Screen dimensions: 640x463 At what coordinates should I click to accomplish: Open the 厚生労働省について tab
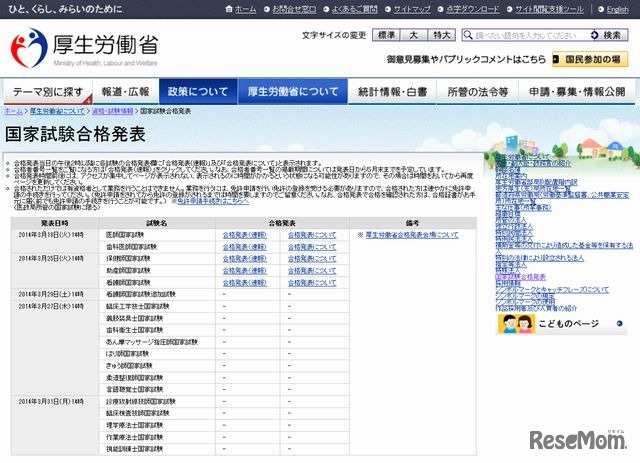(293, 92)
